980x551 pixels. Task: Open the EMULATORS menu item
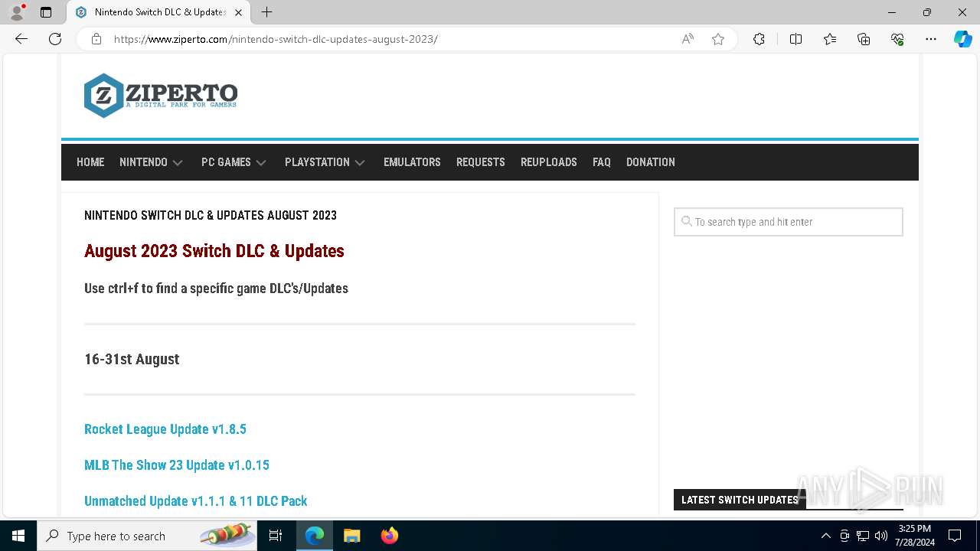pyautogui.click(x=412, y=162)
